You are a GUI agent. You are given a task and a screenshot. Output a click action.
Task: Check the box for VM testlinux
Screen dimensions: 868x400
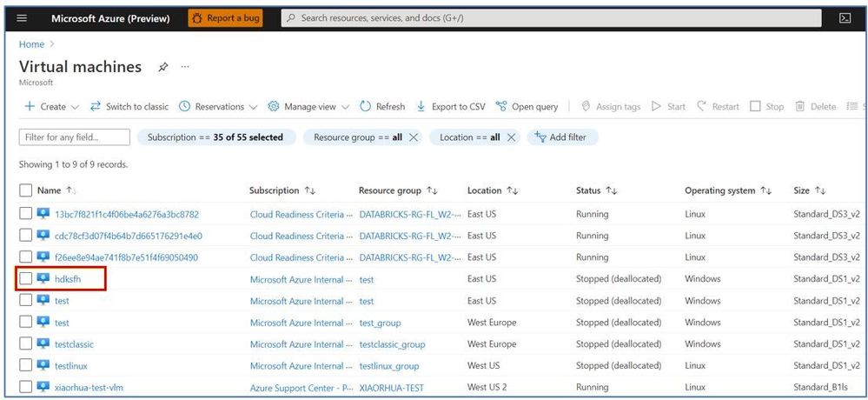point(25,365)
